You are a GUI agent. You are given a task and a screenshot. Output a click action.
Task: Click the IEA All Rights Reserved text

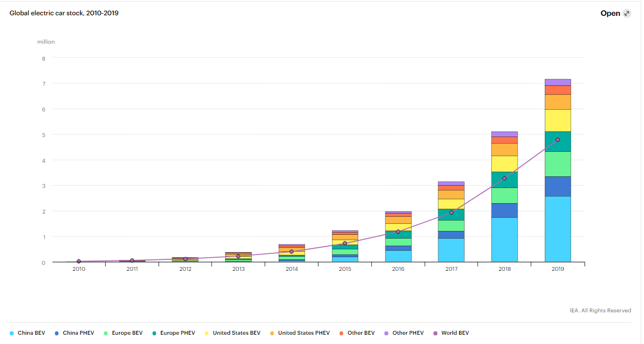click(x=600, y=311)
